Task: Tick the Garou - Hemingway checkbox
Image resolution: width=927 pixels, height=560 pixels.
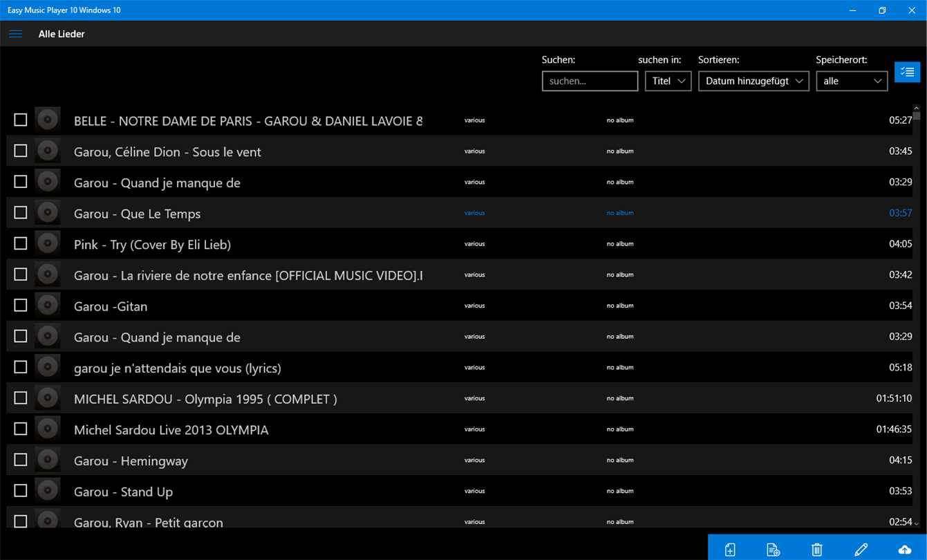Action: [21, 460]
